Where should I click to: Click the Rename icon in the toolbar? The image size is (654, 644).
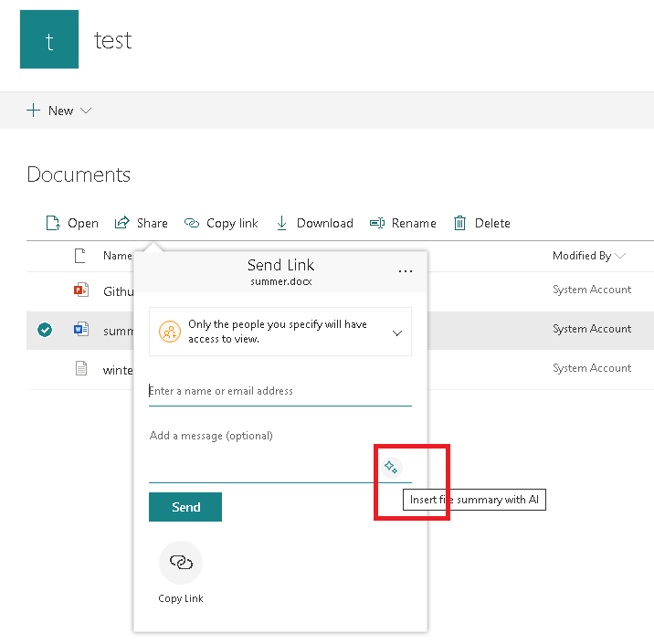click(377, 223)
